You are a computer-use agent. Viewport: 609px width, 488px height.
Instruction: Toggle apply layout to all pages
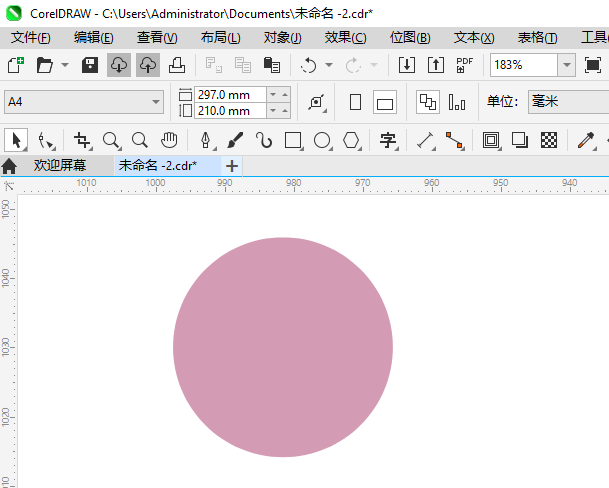(x=428, y=102)
